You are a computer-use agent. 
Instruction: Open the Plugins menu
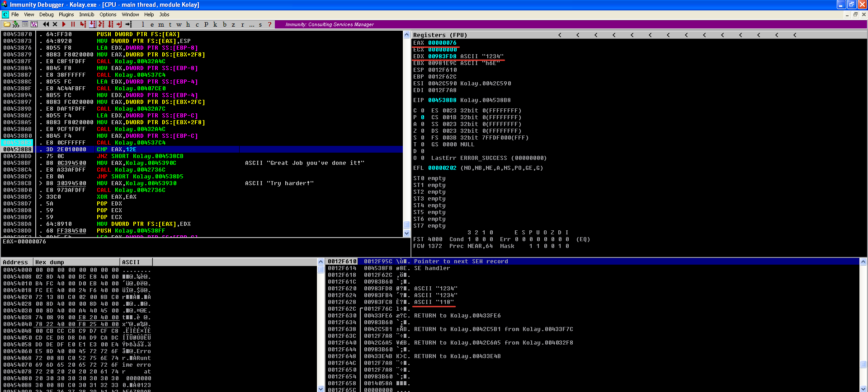pos(66,14)
